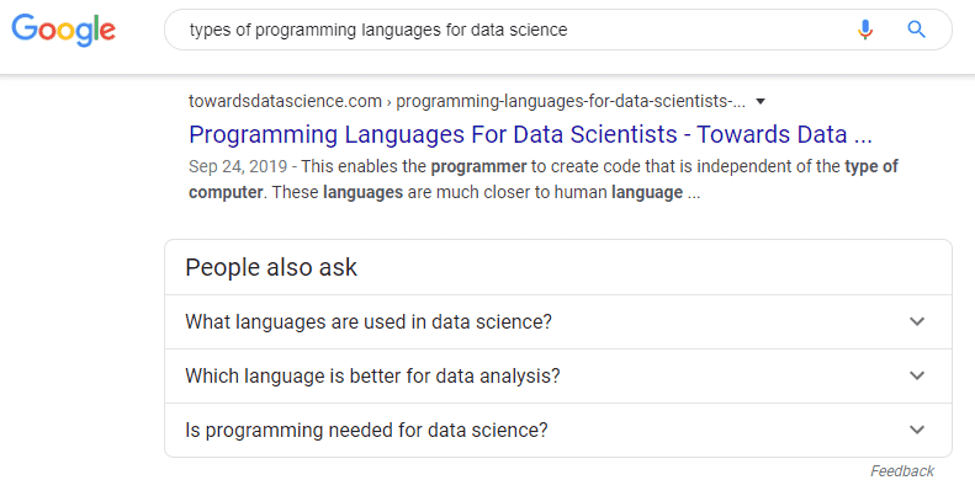975x496 pixels.
Task: Click the towardsdatascience.com domain text
Action: point(285,101)
